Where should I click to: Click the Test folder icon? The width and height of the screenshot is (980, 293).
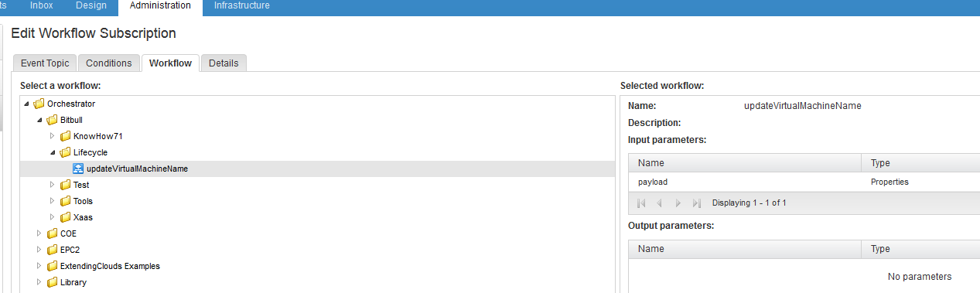(65, 185)
